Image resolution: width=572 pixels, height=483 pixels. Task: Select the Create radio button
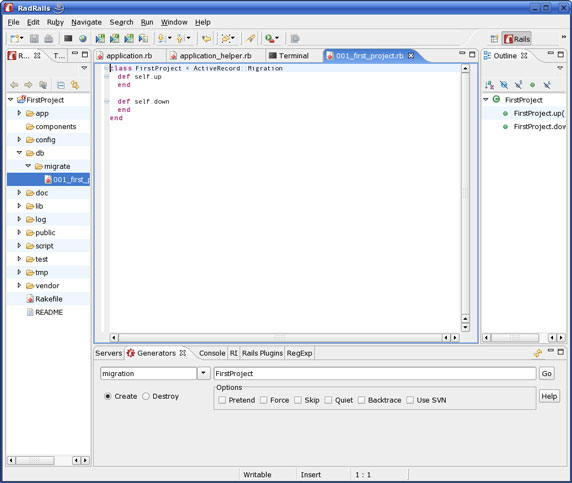tap(108, 396)
